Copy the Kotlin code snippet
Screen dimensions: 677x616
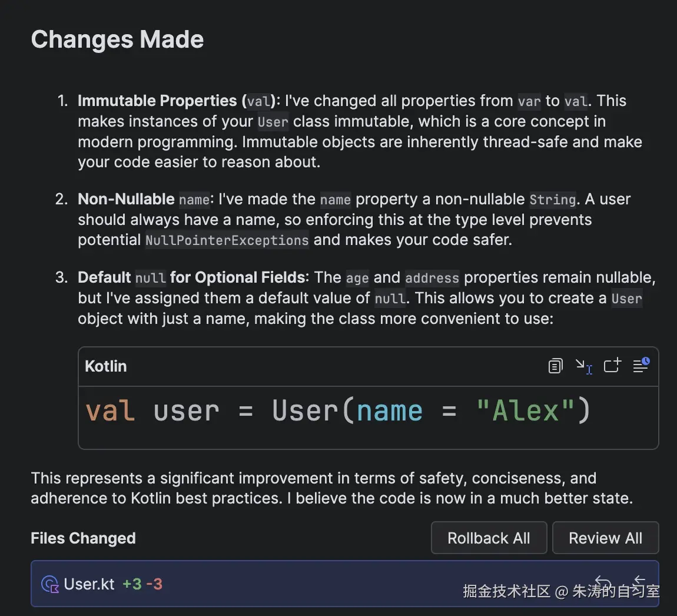tap(555, 366)
